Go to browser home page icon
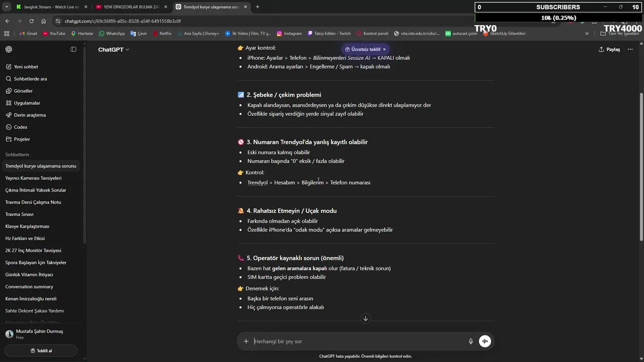The height and width of the screenshot is (362, 644). pos(44,21)
